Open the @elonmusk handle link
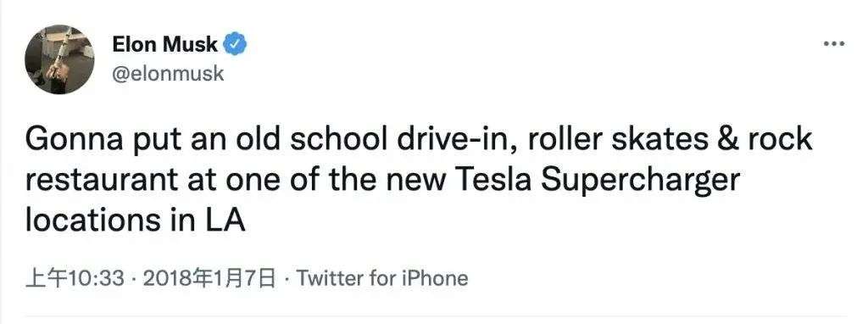This screenshot has height=324, width=868. (x=169, y=73)
